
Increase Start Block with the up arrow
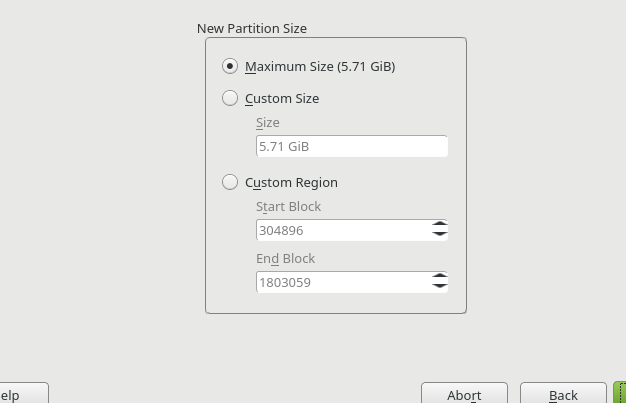pos(439,225)
